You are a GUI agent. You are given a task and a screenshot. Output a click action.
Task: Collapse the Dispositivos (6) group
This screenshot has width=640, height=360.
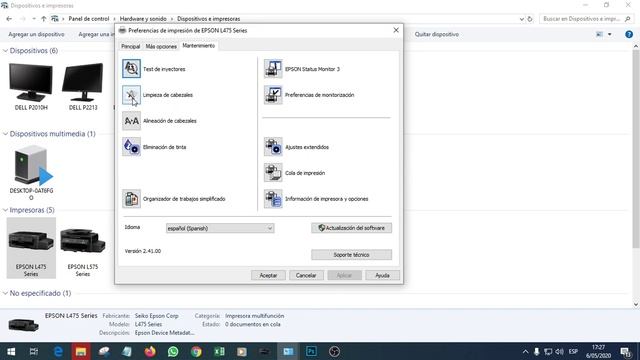[x=5, y=51]
